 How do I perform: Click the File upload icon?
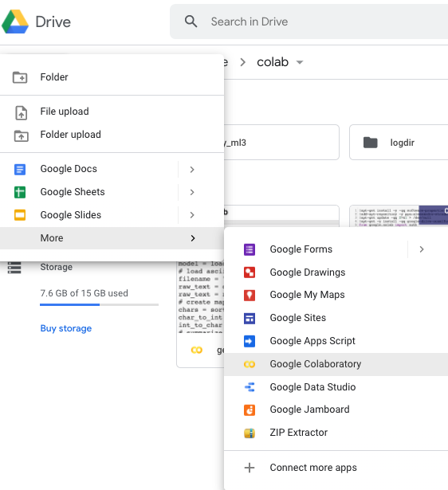click(21, 113)
